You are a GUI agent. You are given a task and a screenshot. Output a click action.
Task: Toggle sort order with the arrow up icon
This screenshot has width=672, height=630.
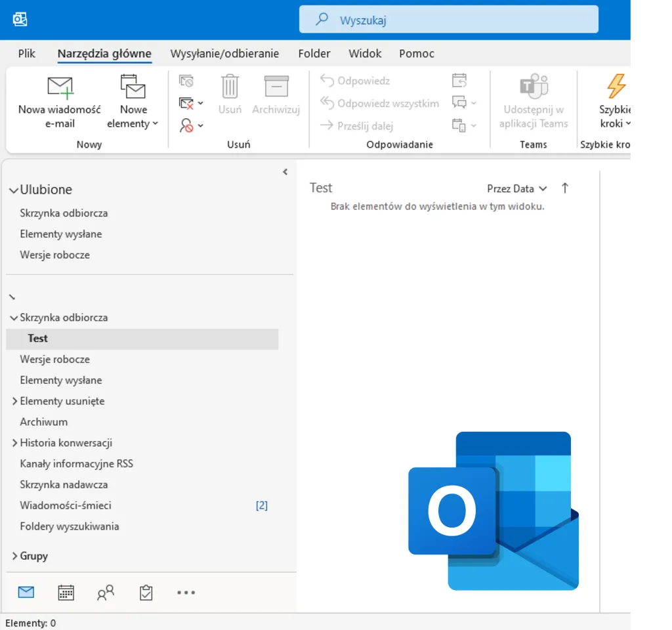tap(565, 188)
